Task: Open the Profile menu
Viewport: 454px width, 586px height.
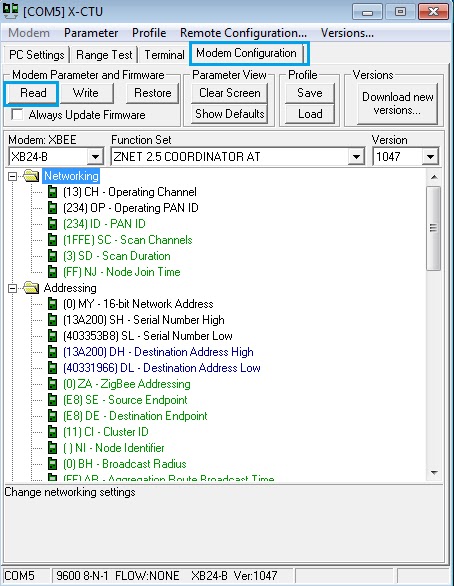Action: tap(149, 33)
